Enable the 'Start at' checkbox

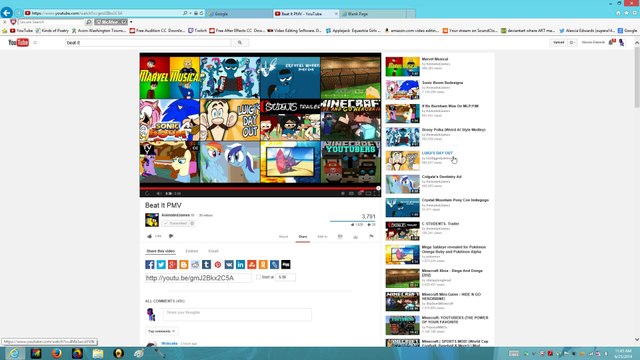click(258, 277)
